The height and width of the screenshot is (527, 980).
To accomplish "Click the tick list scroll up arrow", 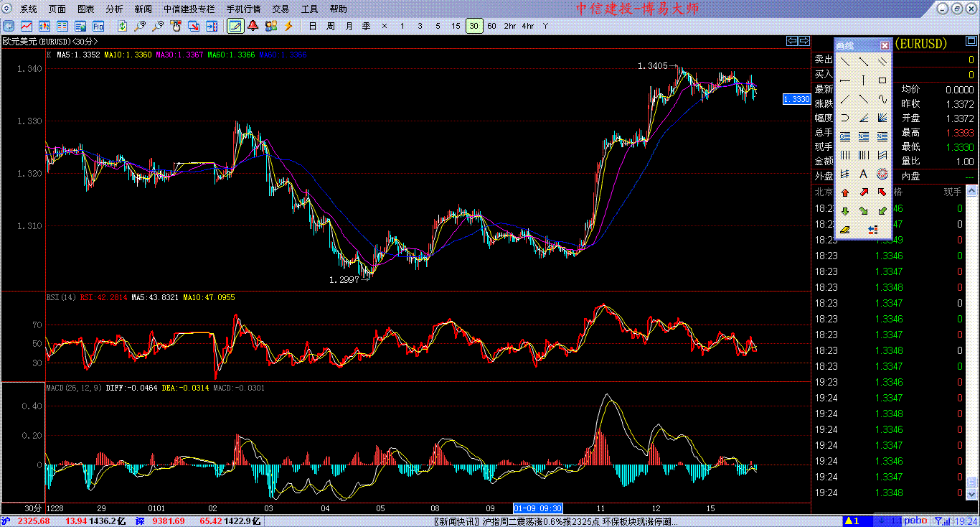I will tap(971, 192).
